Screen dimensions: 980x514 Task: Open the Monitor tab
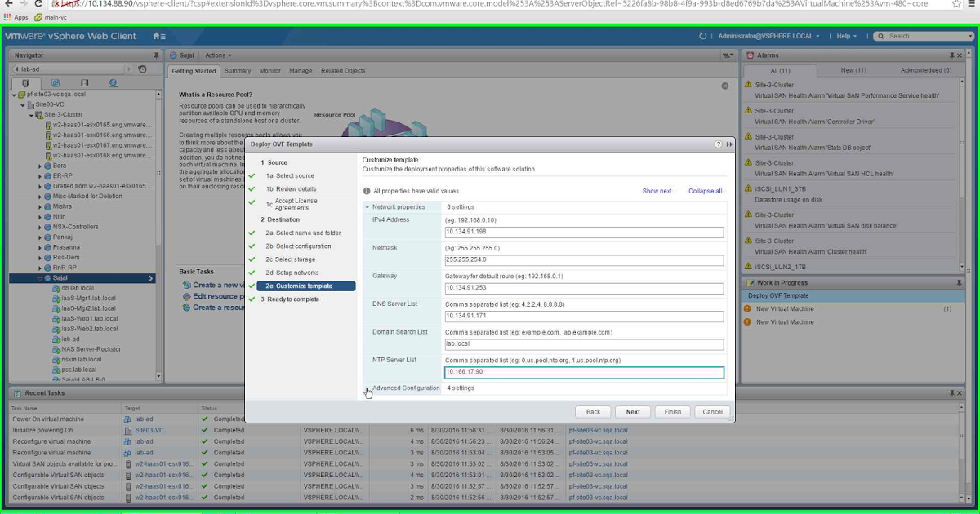[x=269, y=71]
